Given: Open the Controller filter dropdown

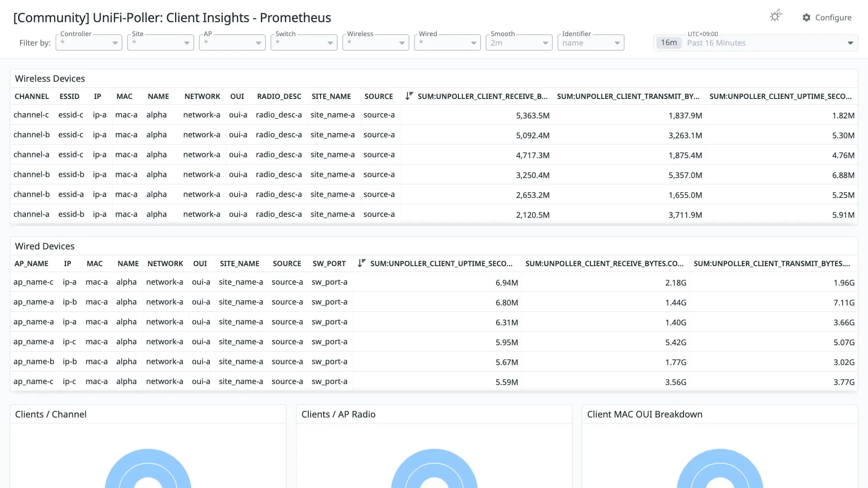Looking at the screenshot, I should coord(89,42).
